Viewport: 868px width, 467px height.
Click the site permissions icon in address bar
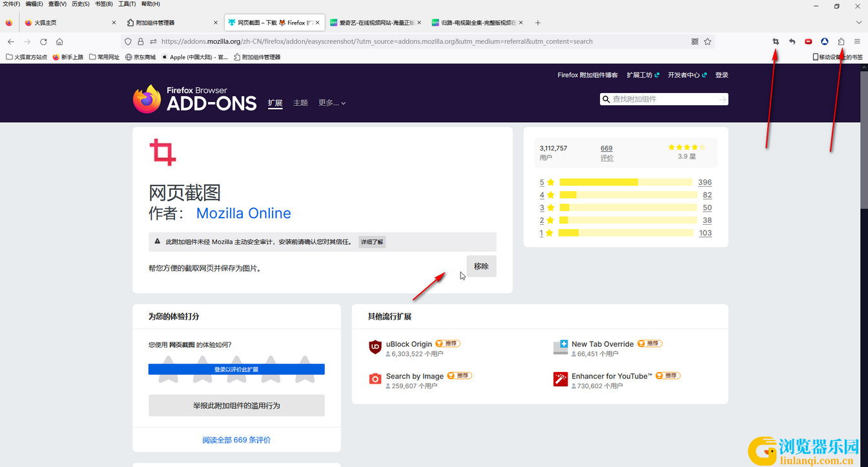tap(153, 41)
